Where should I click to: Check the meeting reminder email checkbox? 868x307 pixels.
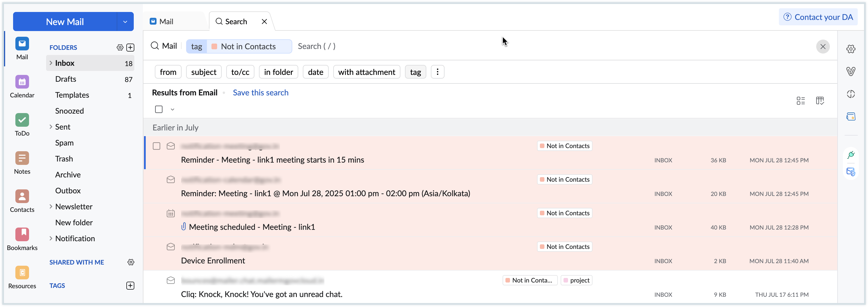[156, 146]
